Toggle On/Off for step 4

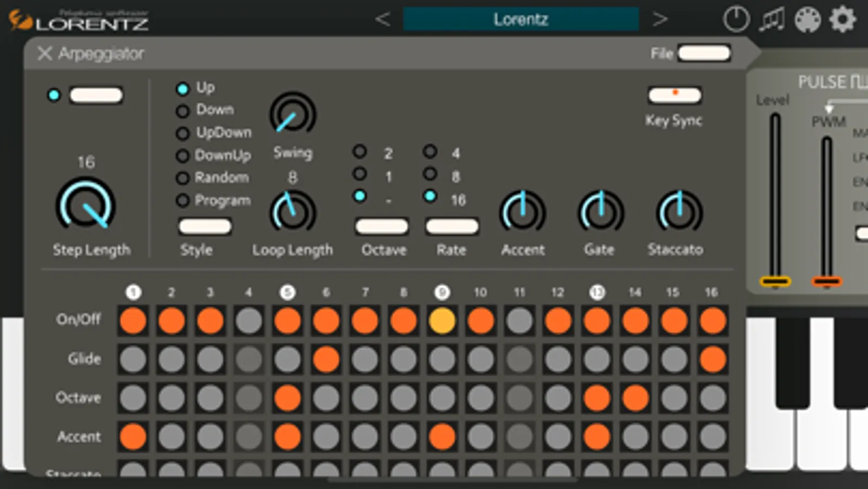coord(249,321)
